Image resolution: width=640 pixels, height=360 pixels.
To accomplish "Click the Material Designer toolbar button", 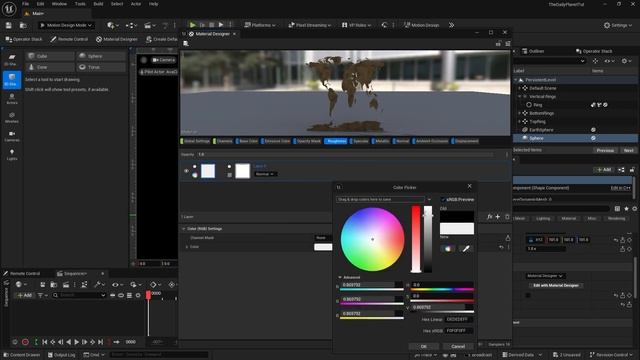I will (x=117, y=39).
